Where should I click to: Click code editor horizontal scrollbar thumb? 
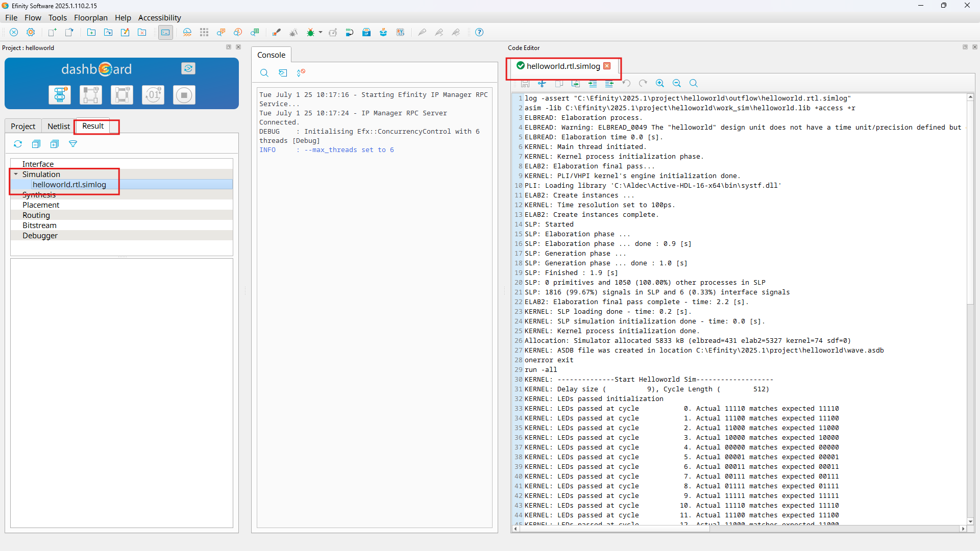tap(615, 529)
